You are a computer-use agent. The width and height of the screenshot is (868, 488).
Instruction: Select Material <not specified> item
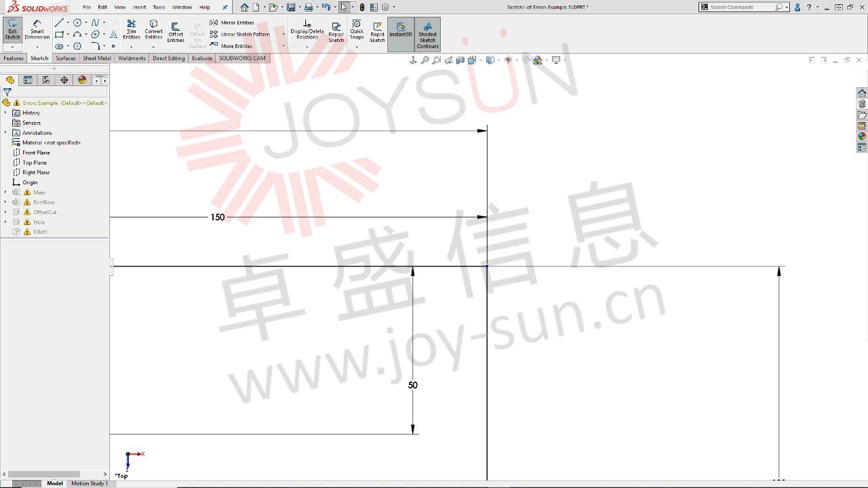tap(52, 143)
